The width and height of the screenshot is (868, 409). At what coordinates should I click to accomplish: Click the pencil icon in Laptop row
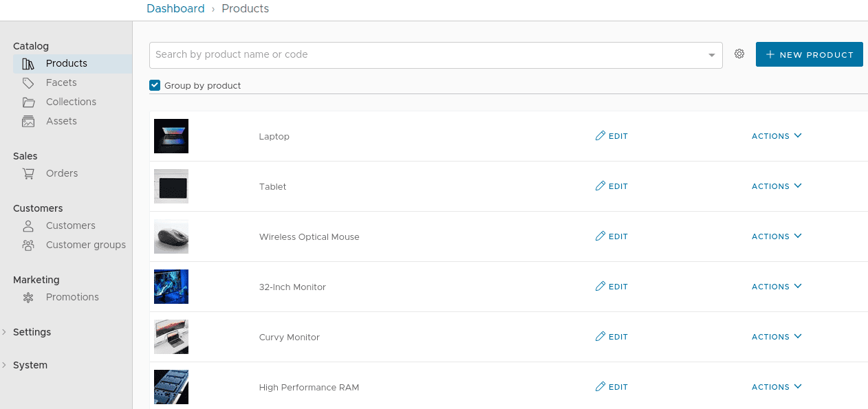(600, 135)
